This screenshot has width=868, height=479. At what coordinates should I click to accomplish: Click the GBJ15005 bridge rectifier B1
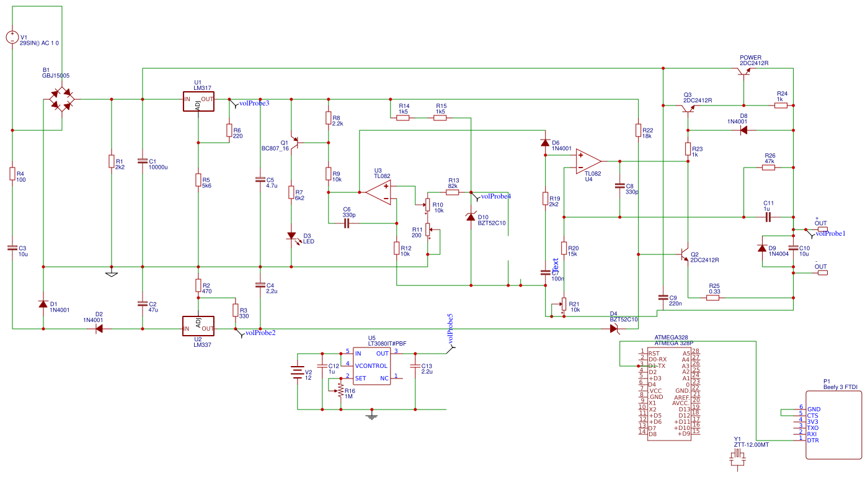[x=62, y=98]
